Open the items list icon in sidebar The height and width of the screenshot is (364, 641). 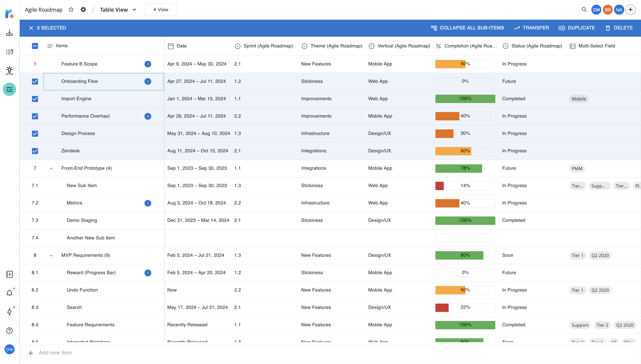click(x=9, y=52)
